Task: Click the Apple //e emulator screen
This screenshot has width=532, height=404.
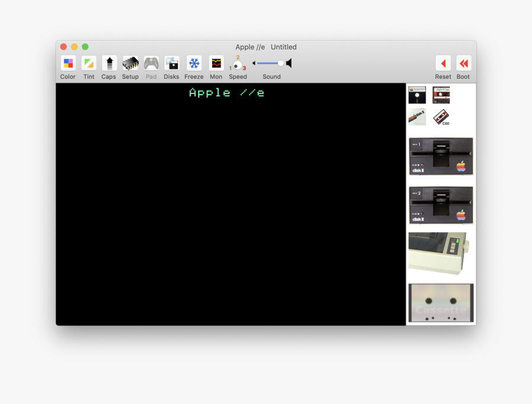Action: point(231,204)
